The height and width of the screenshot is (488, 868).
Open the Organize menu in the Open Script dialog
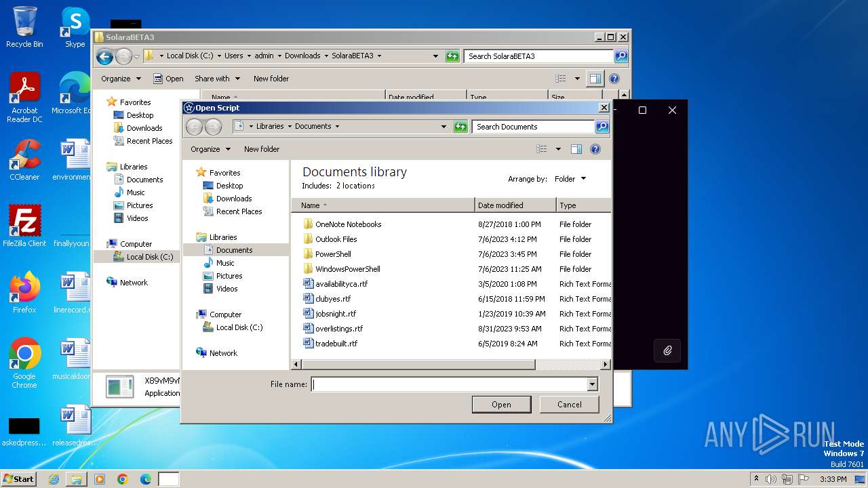click(210, 149)
